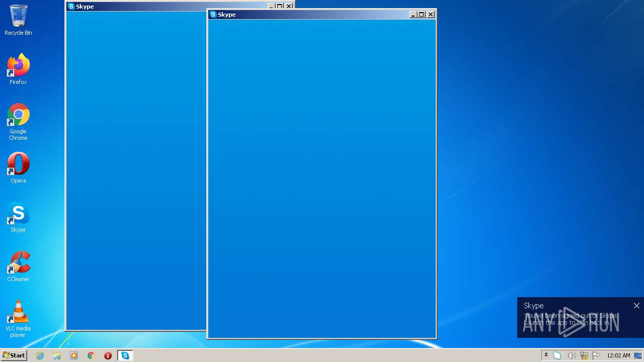Select the Skype desktop shortcut
The height and width of the screenshot is (362, 644).
(x=18, y=217)
